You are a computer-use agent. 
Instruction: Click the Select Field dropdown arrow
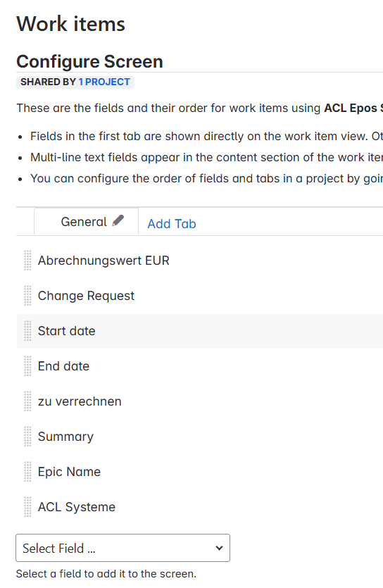[219, 549]
